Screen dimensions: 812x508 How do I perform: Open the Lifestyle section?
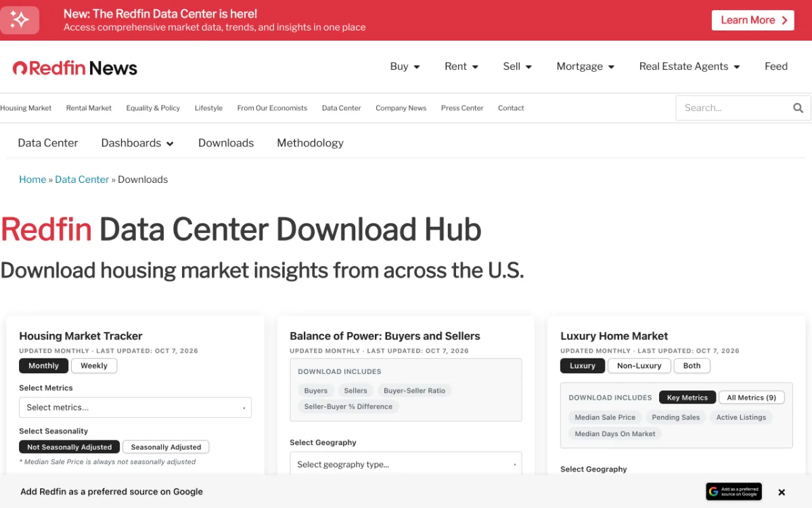pyautogui.click(x=208, y=108)
